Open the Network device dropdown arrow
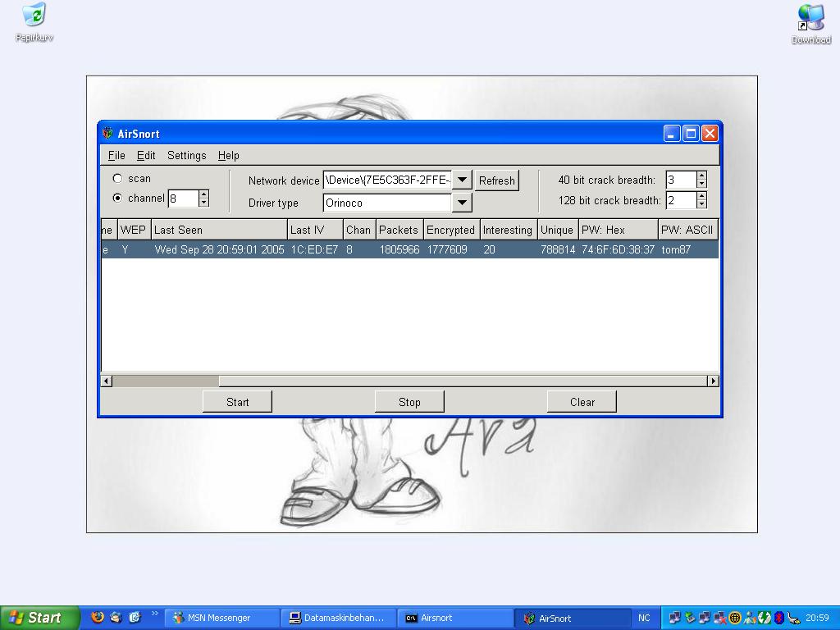Screen dimensions: 840x630 click(462, 180)
